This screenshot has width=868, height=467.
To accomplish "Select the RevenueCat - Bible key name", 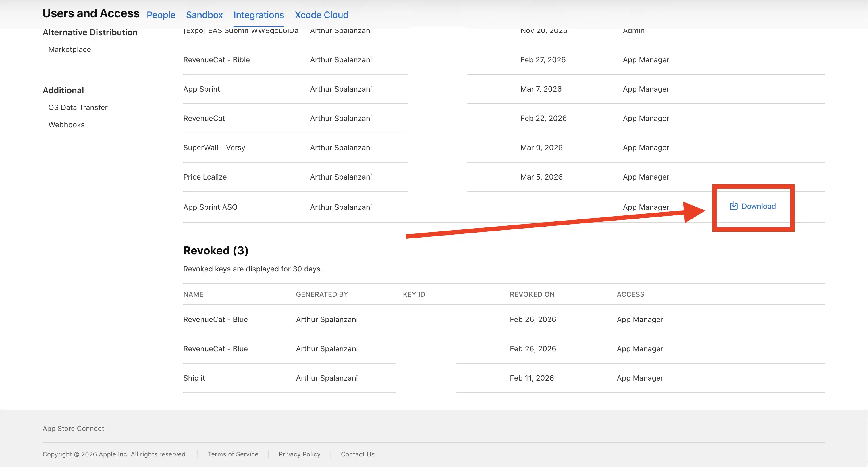I will click(x=217, y=60).
